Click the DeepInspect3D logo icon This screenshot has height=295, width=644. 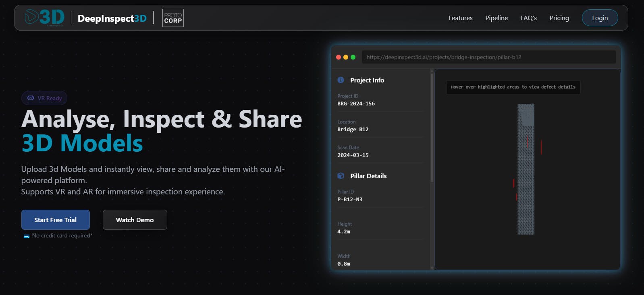[44, 18]
